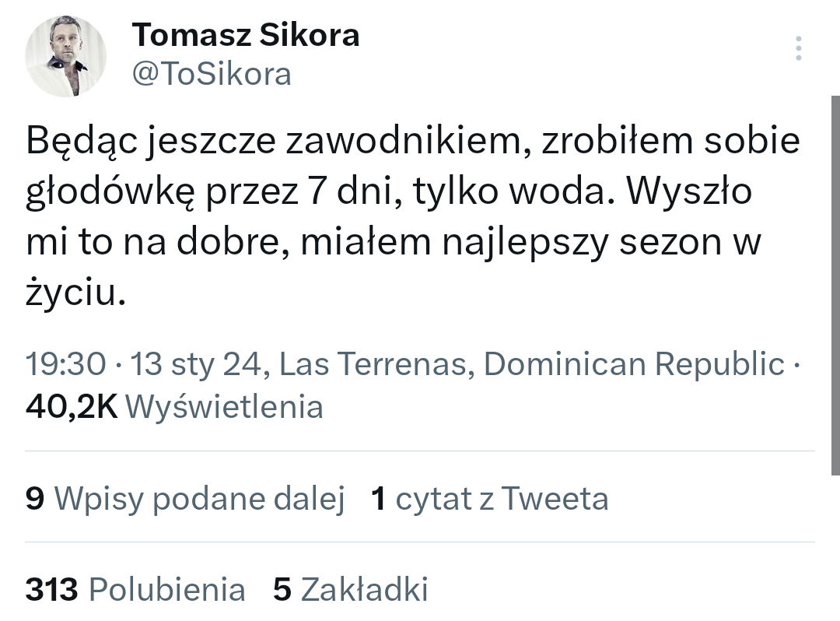Click the 19:30 post time
Image resolution: width=840 pixels, height=621 pixels.
tap(65, 363)
